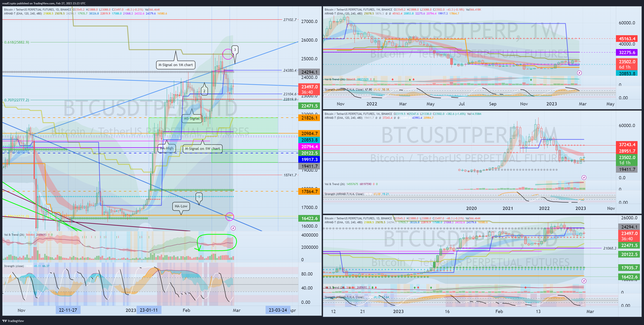Image resolution: width=644 pixels, height=325 pixels.
Task: Click the lightning bolt icon on the main daily chart
Action: coord(233,228)
